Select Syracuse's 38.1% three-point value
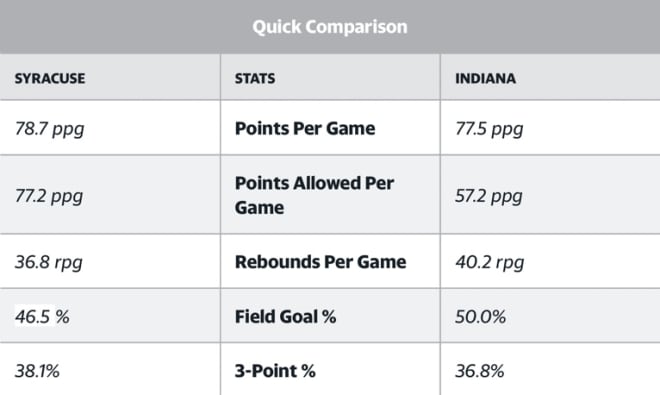The image size is (660, 395). pyautogui.click(x=37, y=371)
